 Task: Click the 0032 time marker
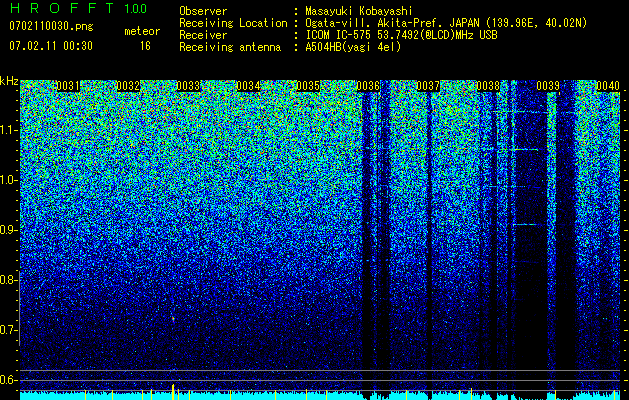click(128, 86)
